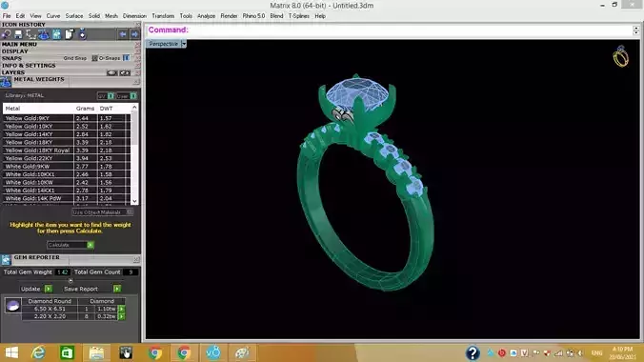Expand the Snaps section
The width and height of the screenshot is (644, 362).
pyautogui.click(x=11, y=58)
